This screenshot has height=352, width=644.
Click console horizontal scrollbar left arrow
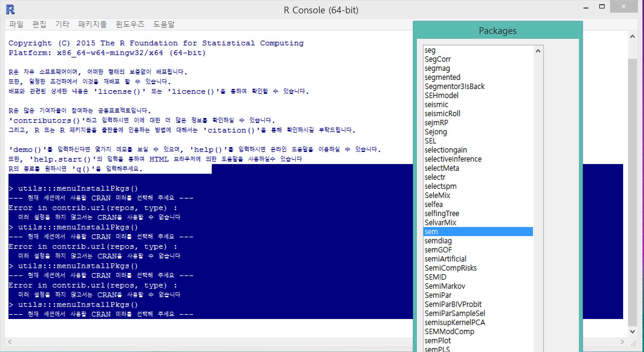pos(10,341)
